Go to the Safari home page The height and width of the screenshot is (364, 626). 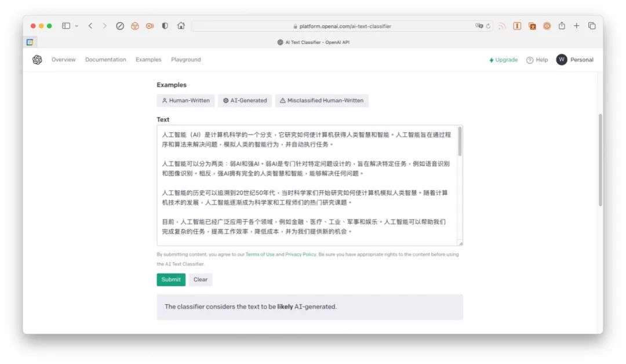tap(181, 26)
